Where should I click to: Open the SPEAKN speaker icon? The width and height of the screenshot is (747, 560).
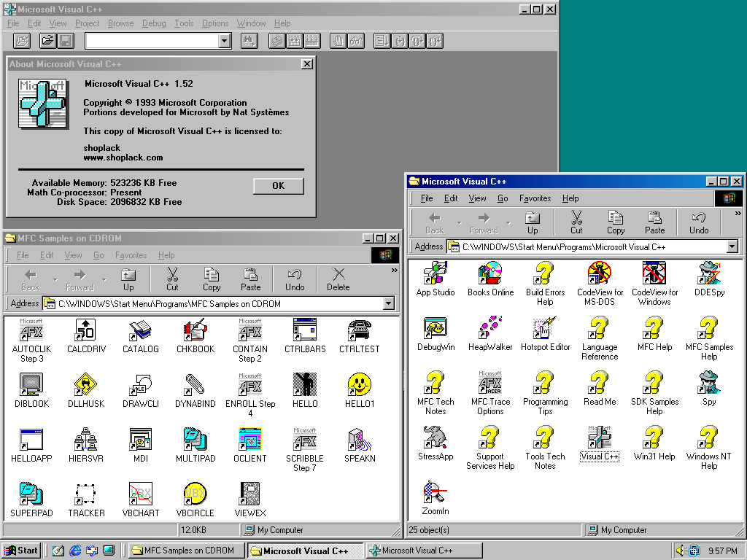click(x=360, y=438)
